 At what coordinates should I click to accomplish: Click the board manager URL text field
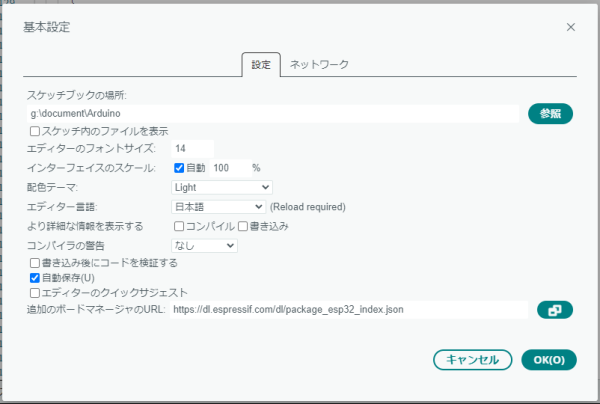click(x=347, y=310)
